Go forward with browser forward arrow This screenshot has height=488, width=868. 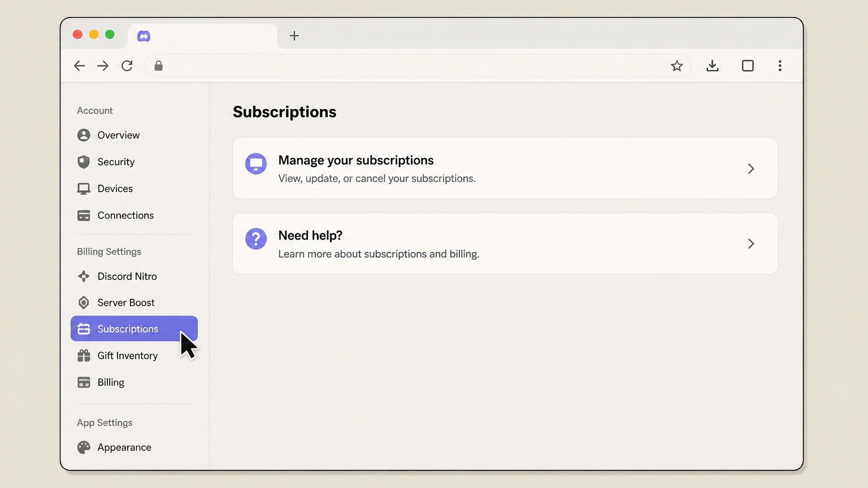pyautogui.click(x=103, y=66)
